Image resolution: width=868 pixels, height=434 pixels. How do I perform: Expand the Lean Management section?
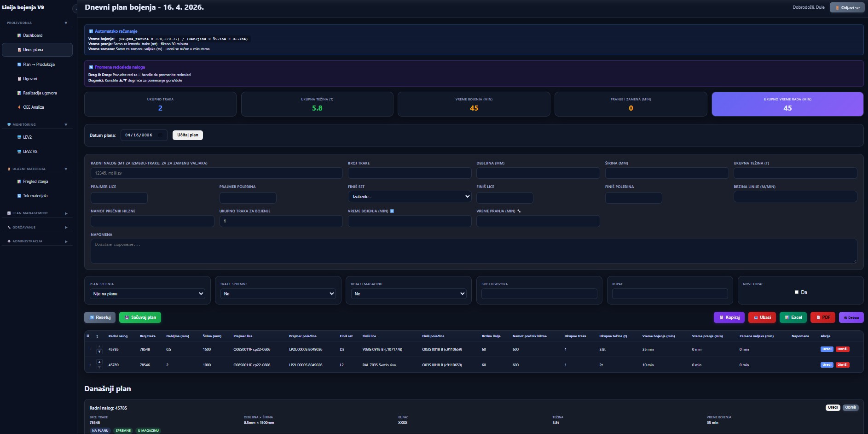[37, 213]
